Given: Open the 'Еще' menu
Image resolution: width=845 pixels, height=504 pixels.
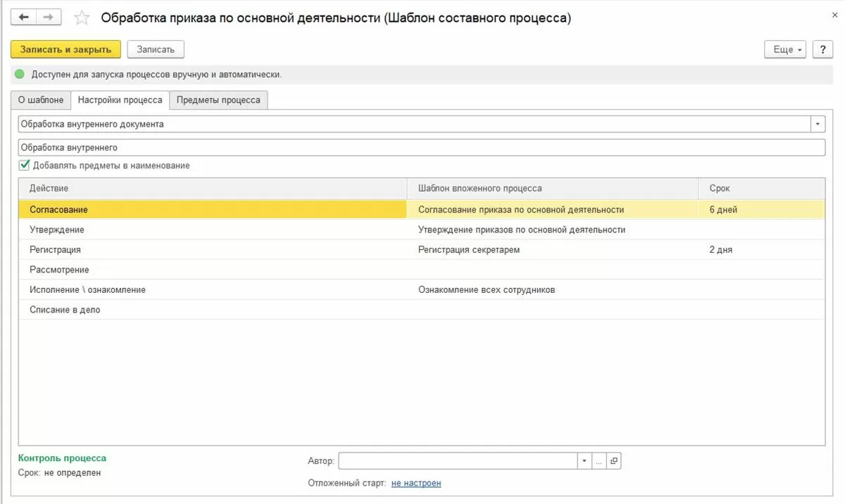Looking at the screenshot, I should tap(784, 49).
